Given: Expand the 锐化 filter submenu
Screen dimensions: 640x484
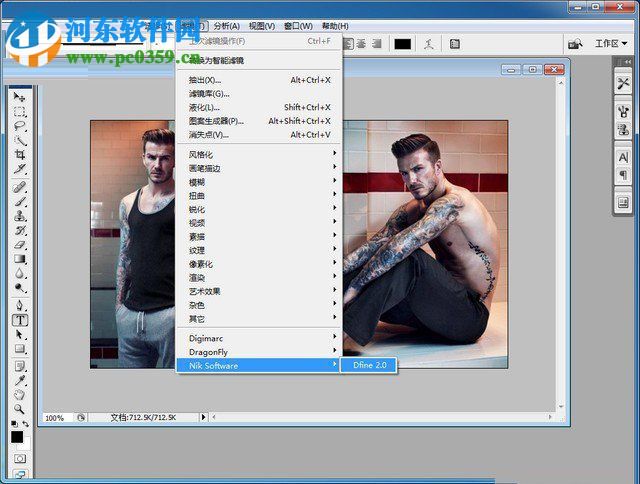Looking at the screenshot, I should (x=259, y=209).
